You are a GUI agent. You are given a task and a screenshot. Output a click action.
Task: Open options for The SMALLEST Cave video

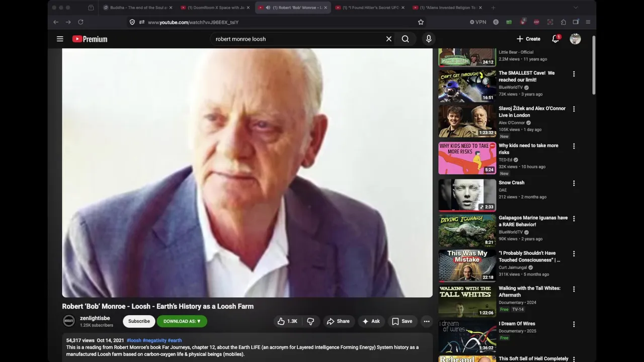coord(574,74)
